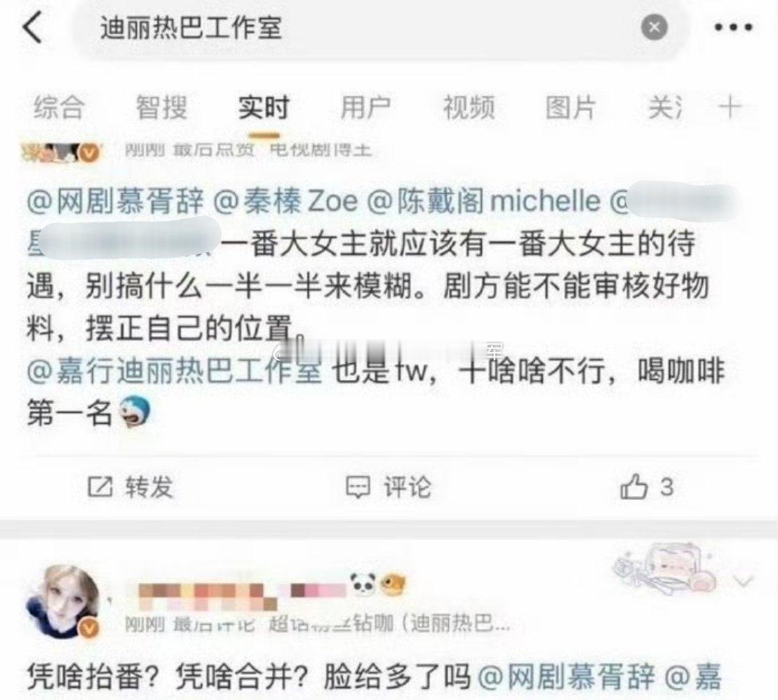Open the three-dot more options menu

click(x=733, y=27)
